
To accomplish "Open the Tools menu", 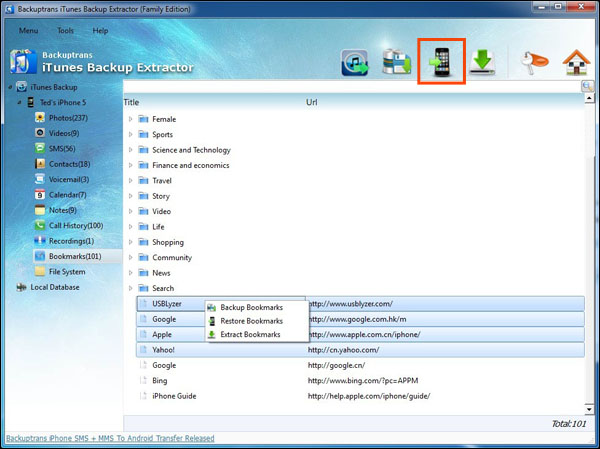I will click(x=65, y=31).
